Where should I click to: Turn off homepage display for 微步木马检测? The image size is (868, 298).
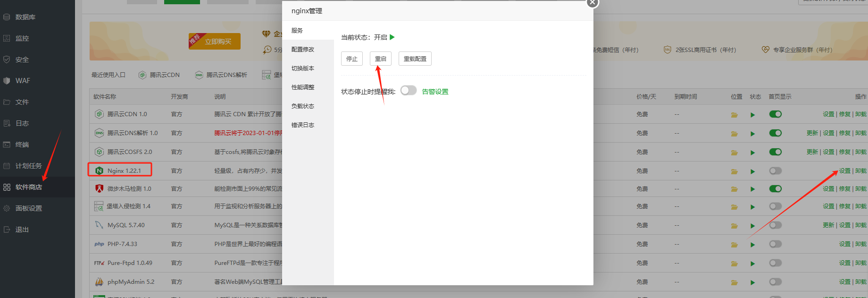tap(775, 188)
